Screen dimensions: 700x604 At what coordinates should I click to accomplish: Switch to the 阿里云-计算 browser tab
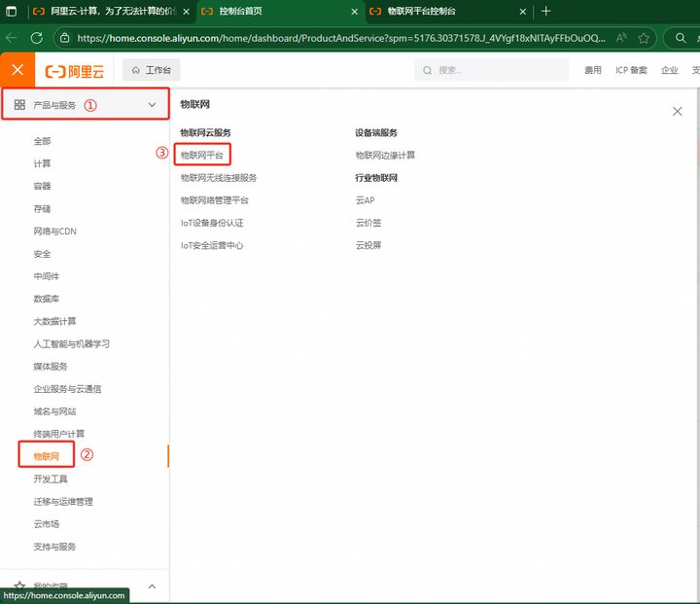tap(113, 11)
